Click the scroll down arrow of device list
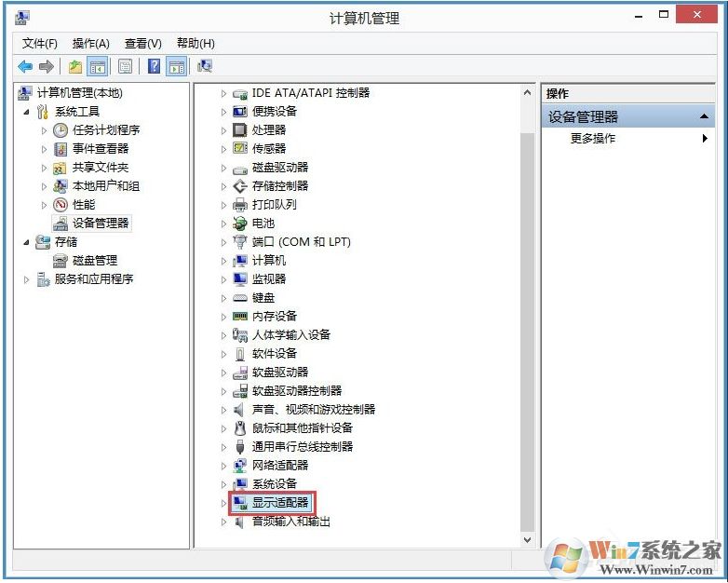 527,540
